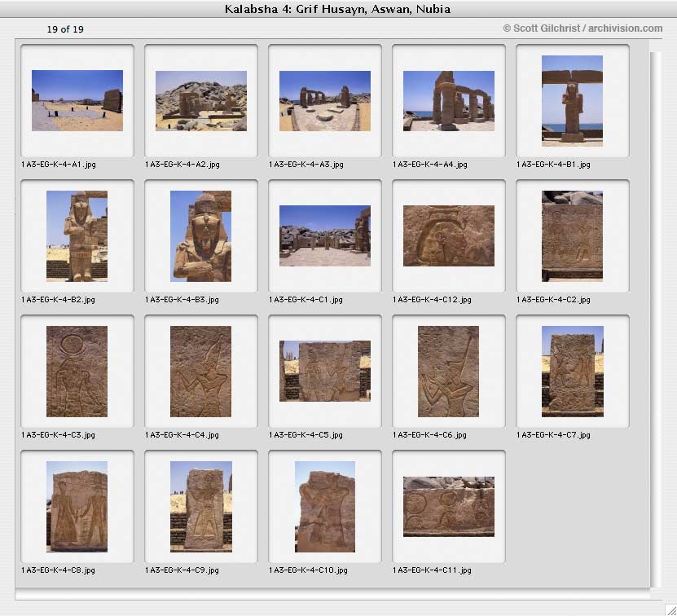677x616 pixels.
Task: Open the C9 pillar thumbnail
Action: pyautogui.click(x=201, y=507)
